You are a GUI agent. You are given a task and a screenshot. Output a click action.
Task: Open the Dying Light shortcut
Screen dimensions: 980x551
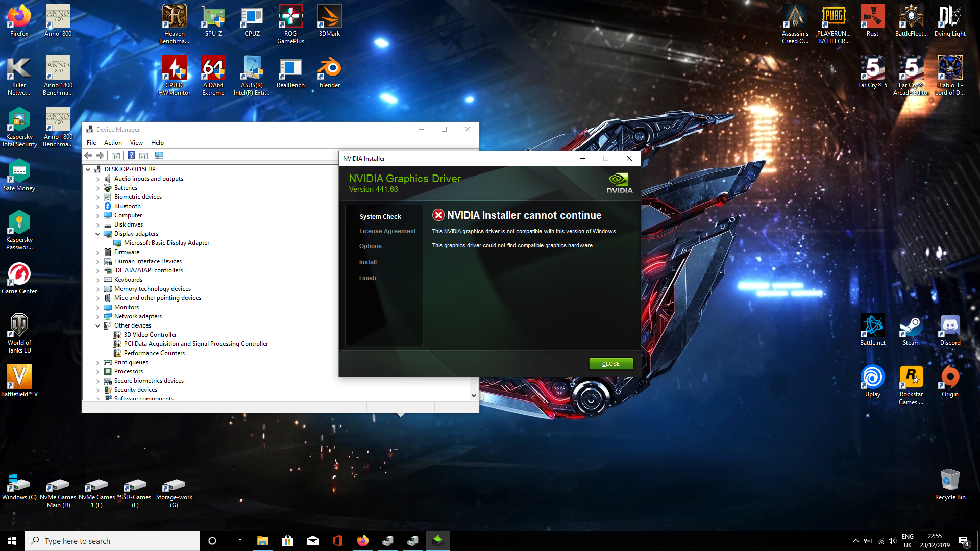(950, 20)
